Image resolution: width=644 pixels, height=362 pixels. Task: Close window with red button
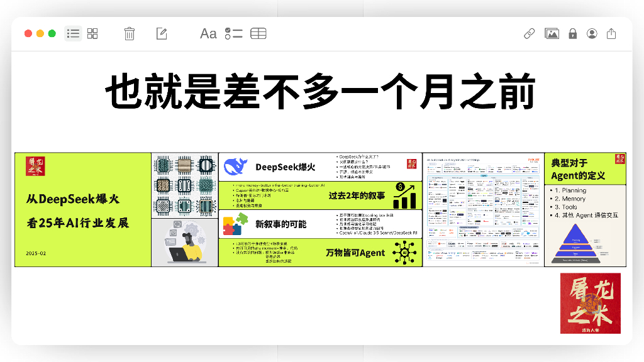tap(28, 34)
